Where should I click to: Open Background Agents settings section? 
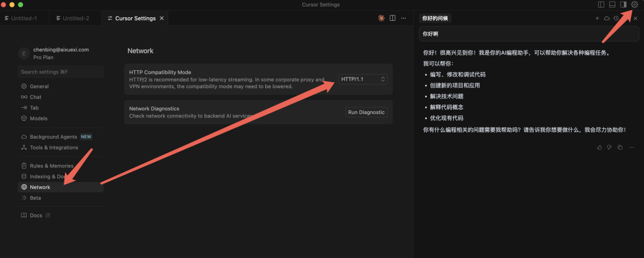[61, 137]
